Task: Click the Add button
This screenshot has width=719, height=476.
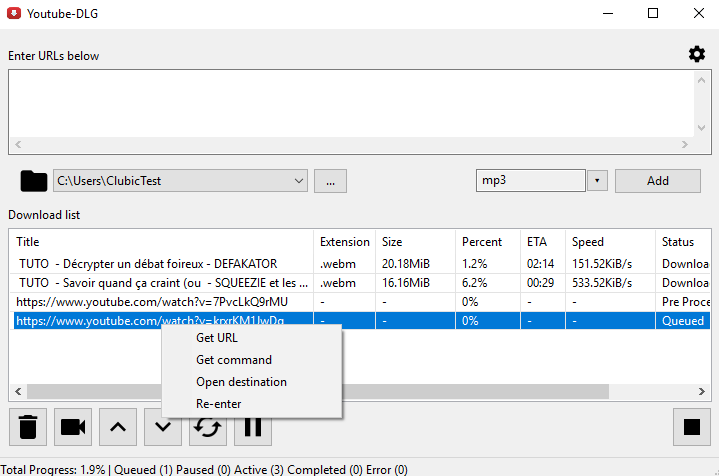Action: point(658,181)
